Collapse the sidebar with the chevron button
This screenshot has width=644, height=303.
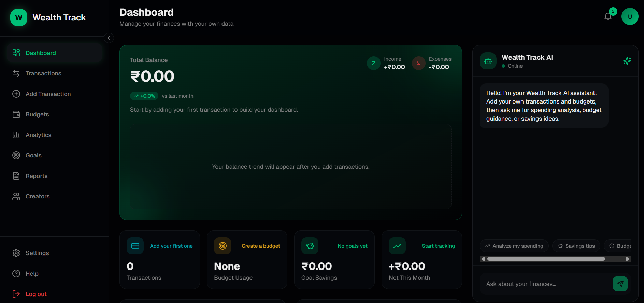[x=109, y=38]
